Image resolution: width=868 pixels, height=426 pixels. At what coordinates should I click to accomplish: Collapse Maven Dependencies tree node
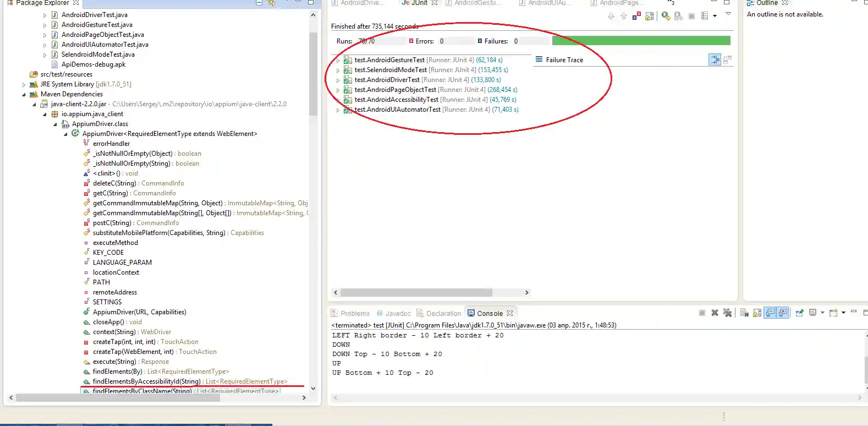pyautogui.click(x=24, y=95)
